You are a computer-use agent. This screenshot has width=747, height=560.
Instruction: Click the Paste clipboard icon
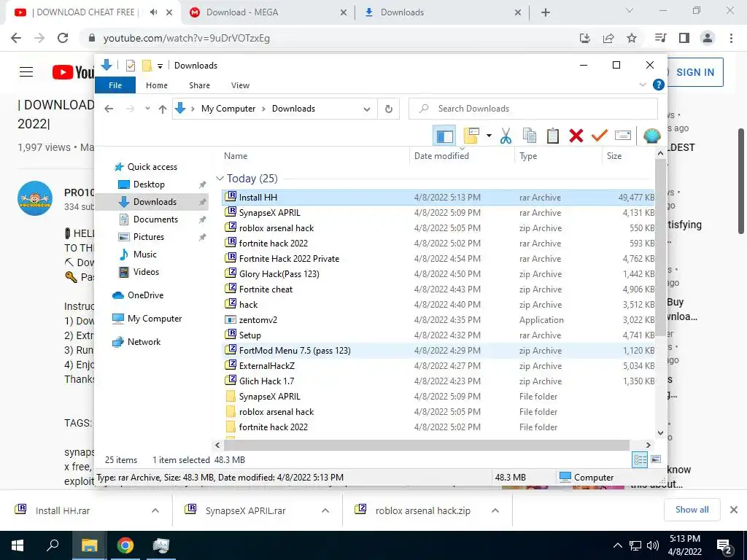(x=553, y=136)
